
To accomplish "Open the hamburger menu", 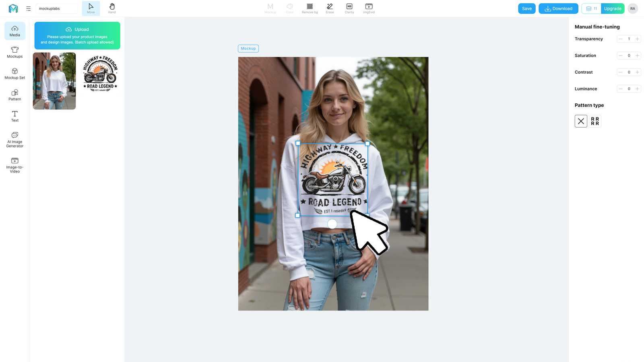I will pyautogui.click(x=28, y=8).
